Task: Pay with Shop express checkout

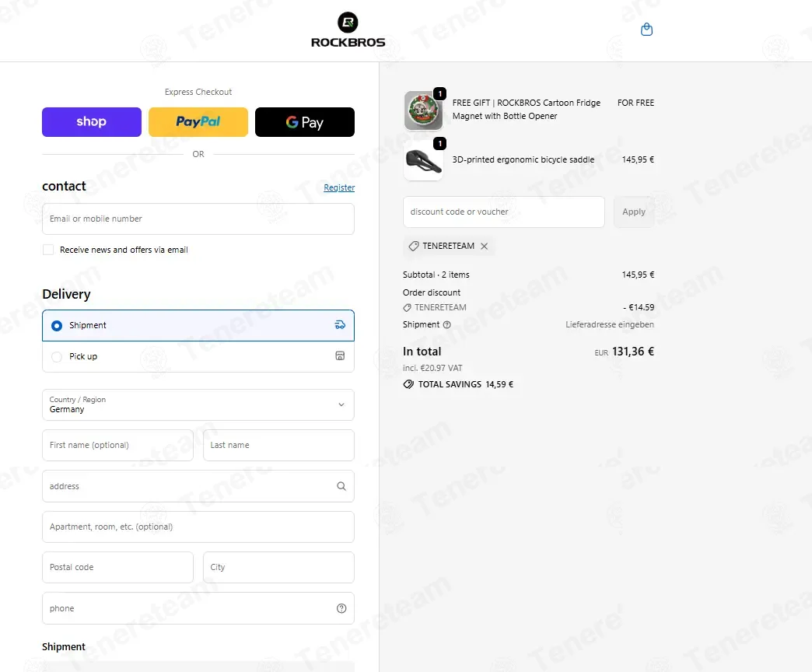Action: (92, 122)
